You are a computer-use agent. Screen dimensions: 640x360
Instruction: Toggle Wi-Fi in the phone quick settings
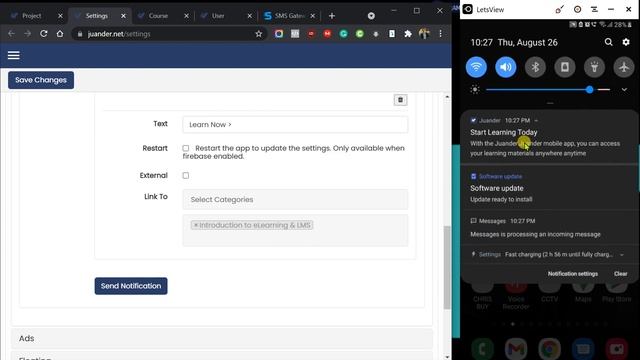click(x=476, y=67)
